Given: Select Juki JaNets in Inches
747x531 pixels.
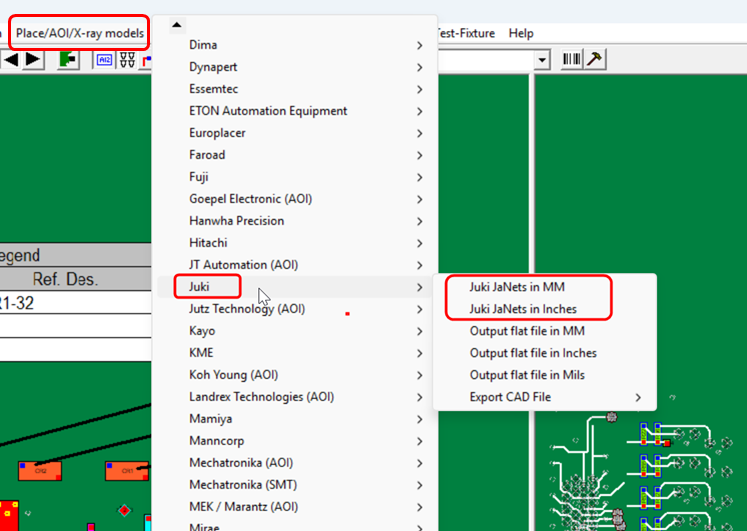Looking at the screenshot, I should (523, 309).
